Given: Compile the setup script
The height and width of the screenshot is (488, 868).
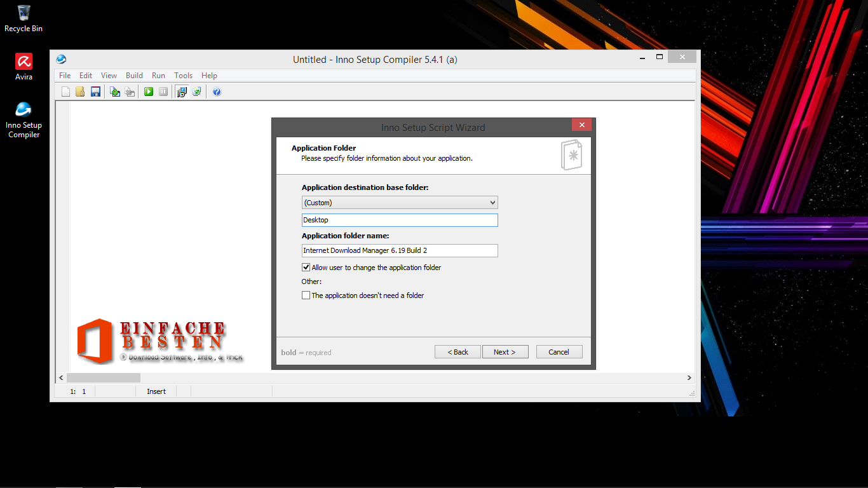Looking at the screenshot, I should [x=114, y=91].
